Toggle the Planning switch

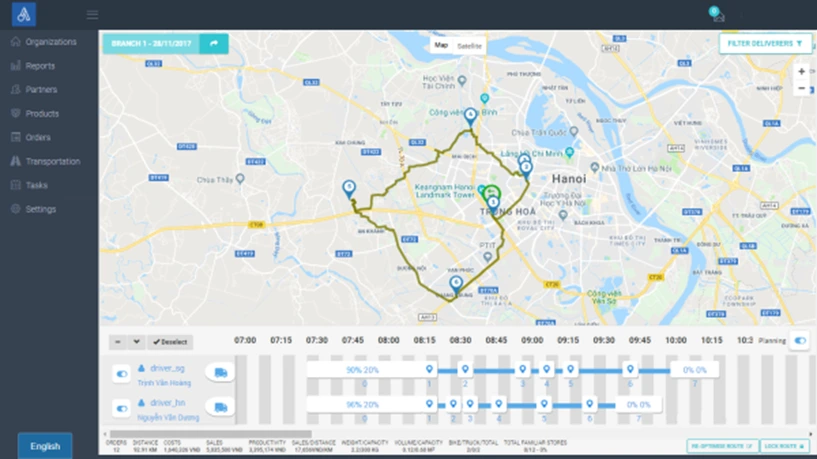click(x=800, y=341)
